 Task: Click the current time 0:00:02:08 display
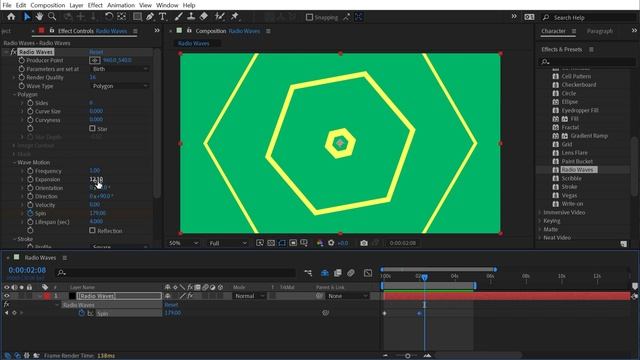point(27,270)
